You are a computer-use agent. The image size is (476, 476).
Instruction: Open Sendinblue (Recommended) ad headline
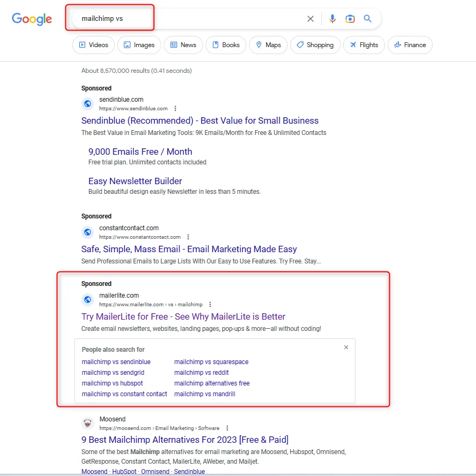200,120
